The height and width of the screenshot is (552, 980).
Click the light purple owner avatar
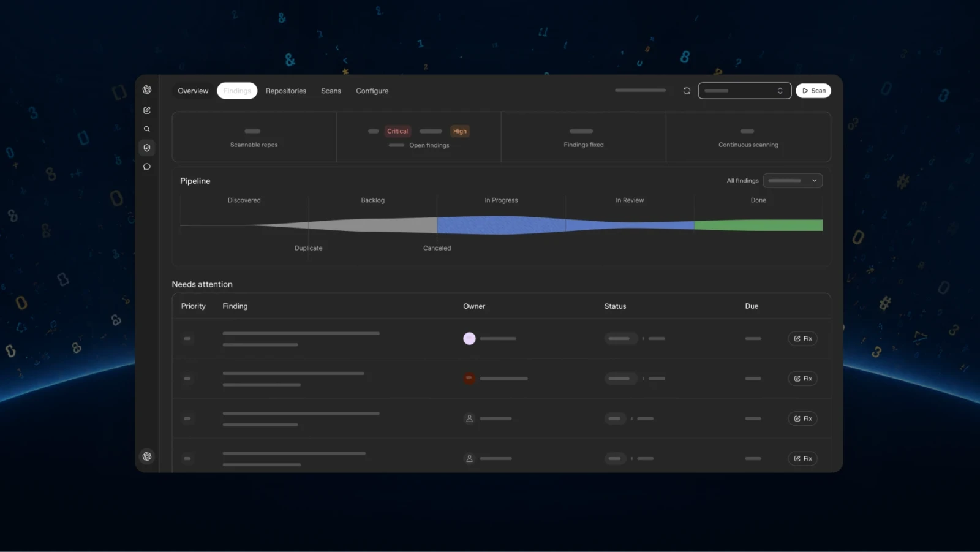tap(469, 338)
